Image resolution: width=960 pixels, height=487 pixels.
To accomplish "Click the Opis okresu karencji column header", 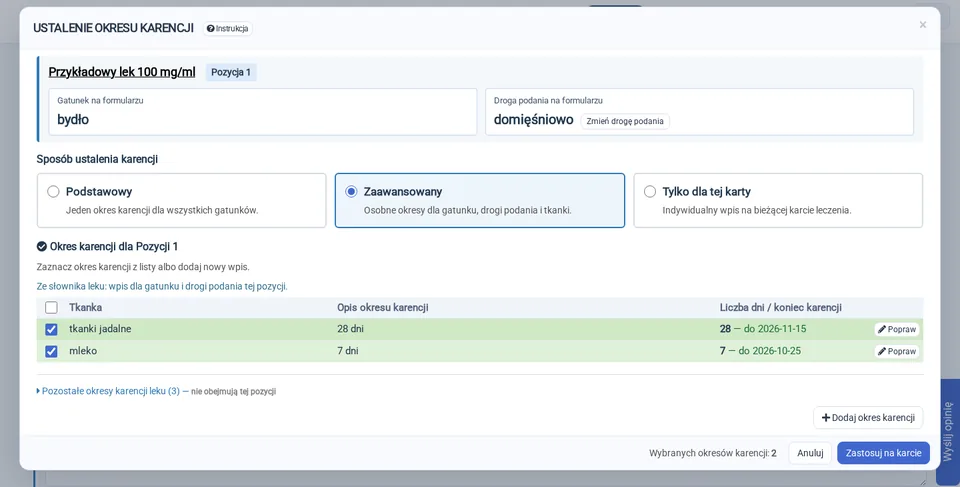I will pos(383,308).
